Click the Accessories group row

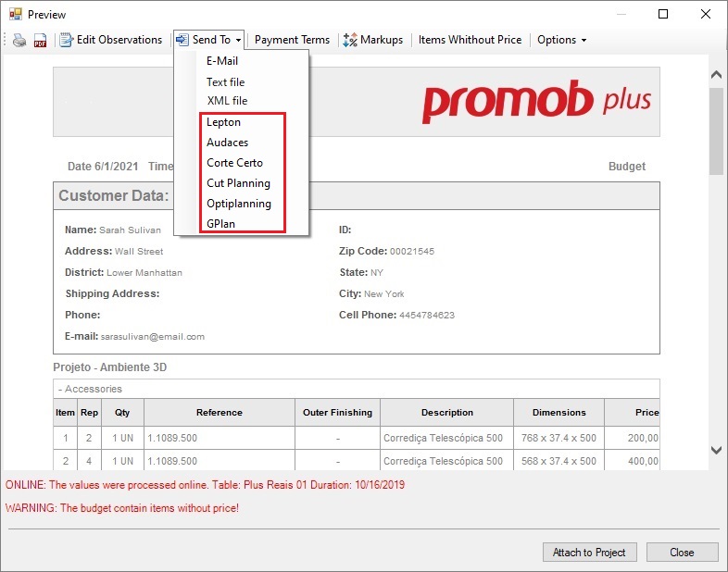point(356,389)
